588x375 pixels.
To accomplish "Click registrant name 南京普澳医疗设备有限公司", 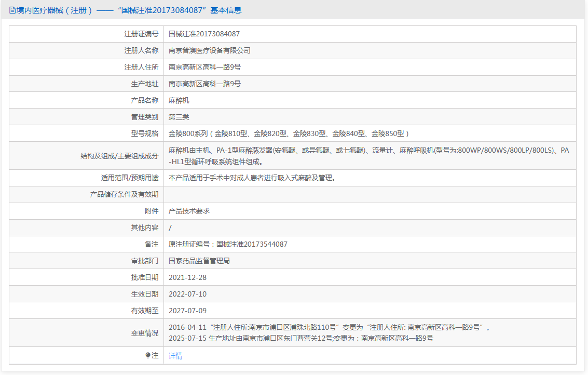I will [x=210, y=51].
